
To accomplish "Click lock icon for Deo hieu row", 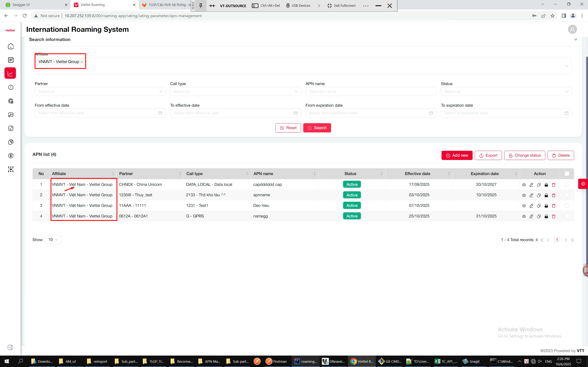I will 546,206.
